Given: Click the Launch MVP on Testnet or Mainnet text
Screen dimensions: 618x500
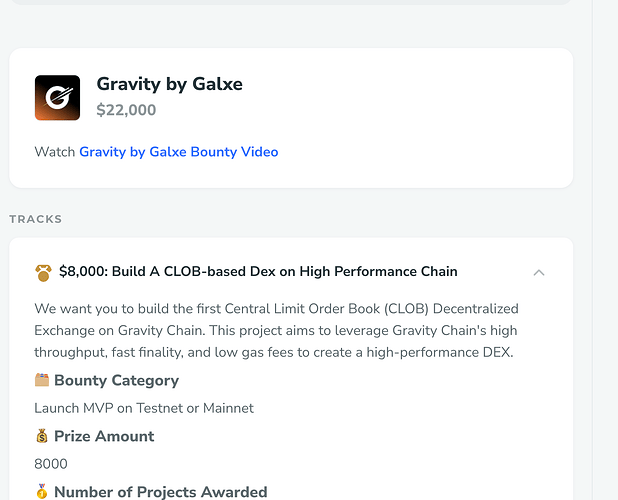Looking at the screenshot, I should click(144, 408).
